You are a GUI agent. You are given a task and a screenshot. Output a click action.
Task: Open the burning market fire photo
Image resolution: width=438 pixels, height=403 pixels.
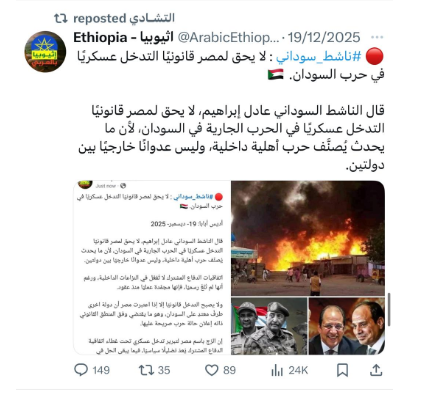(308, 238)
